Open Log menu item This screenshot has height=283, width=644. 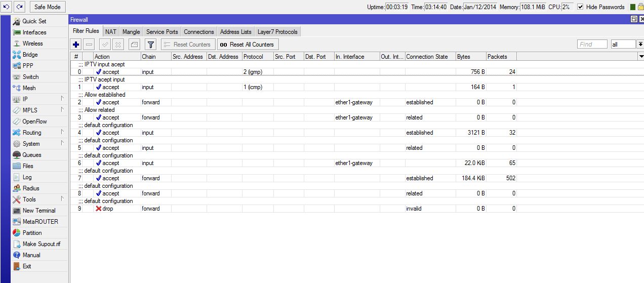39,177
